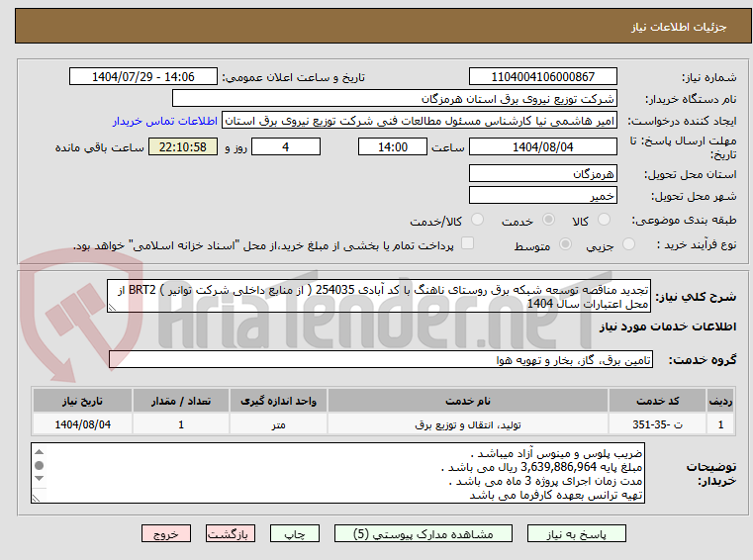Click the remaining time field 22:10:58

183,146
